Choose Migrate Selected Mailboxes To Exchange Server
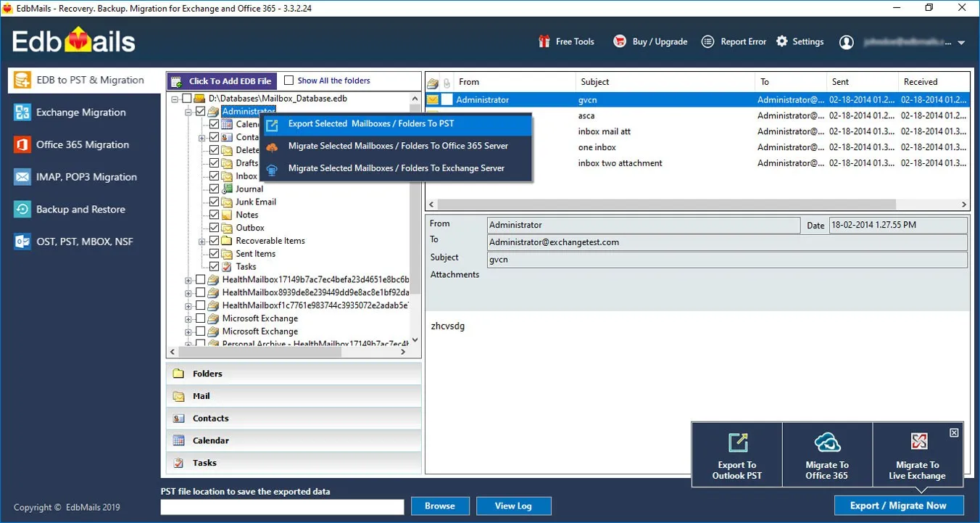The width and height of the screenshot is (980, 523). pyautogui.click(x=396, y=169)
